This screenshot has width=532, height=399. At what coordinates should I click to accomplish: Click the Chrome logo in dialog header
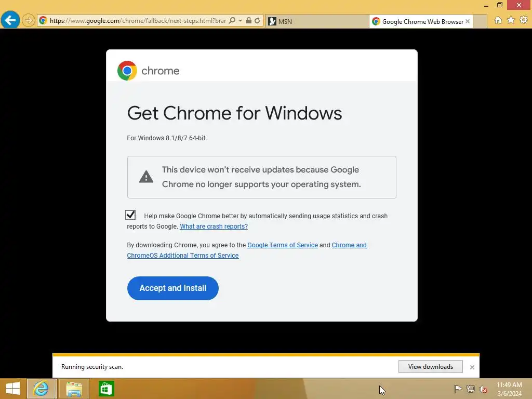[x=127, y=71]
